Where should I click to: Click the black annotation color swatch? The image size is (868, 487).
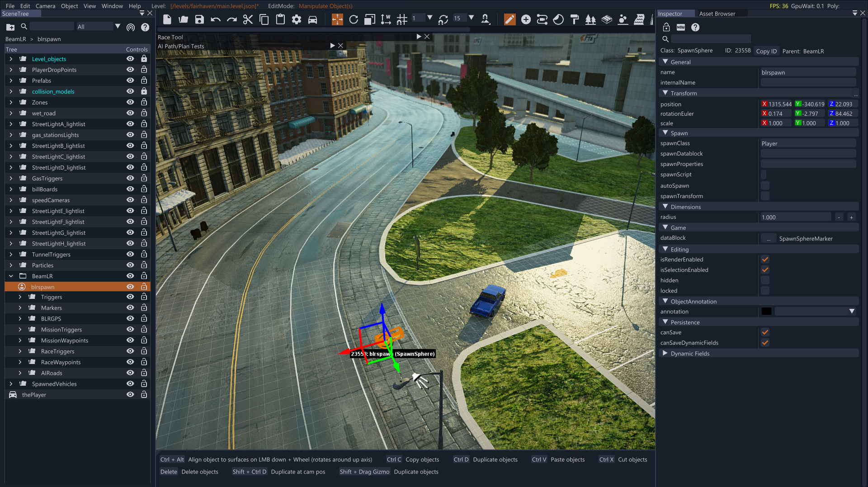(766, 312)
